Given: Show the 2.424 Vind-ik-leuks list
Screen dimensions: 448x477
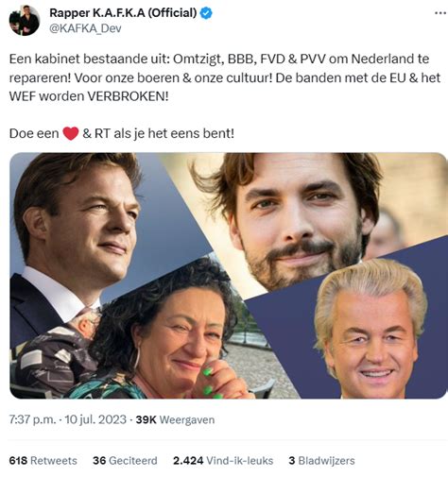Looking at the screenshot, I should [x=223, y=461].
